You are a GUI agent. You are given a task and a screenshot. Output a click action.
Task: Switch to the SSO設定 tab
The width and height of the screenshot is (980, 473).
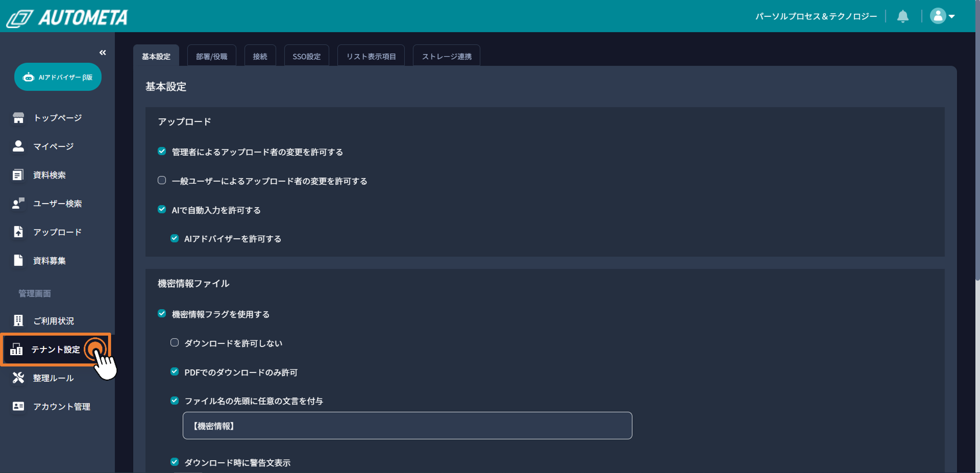click(306, 56)
